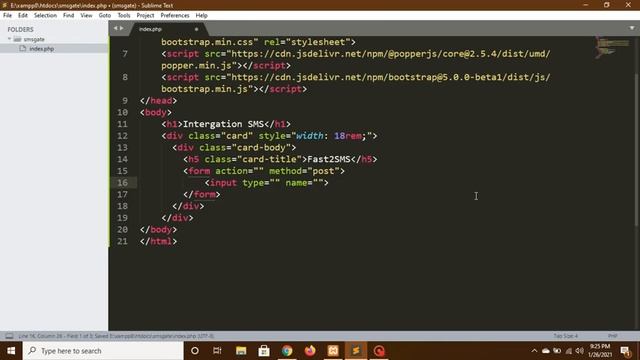Click the network tray icon
This screenshot has height=360, width=640.
(x=568, y=351)
